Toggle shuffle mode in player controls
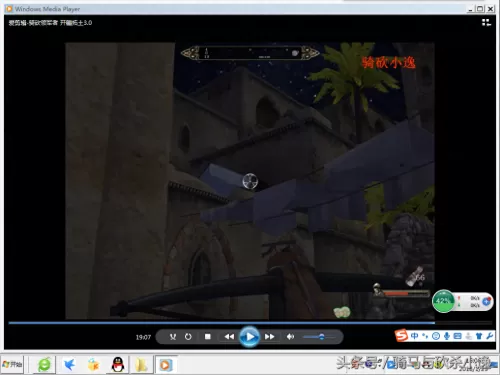 coord(173,337)
